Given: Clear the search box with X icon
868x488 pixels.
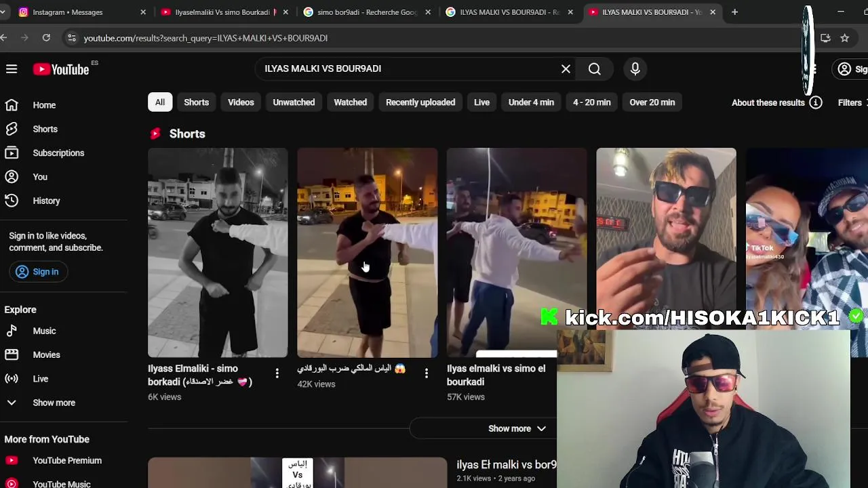Looking at the screenshot, I should pos(566,68).
